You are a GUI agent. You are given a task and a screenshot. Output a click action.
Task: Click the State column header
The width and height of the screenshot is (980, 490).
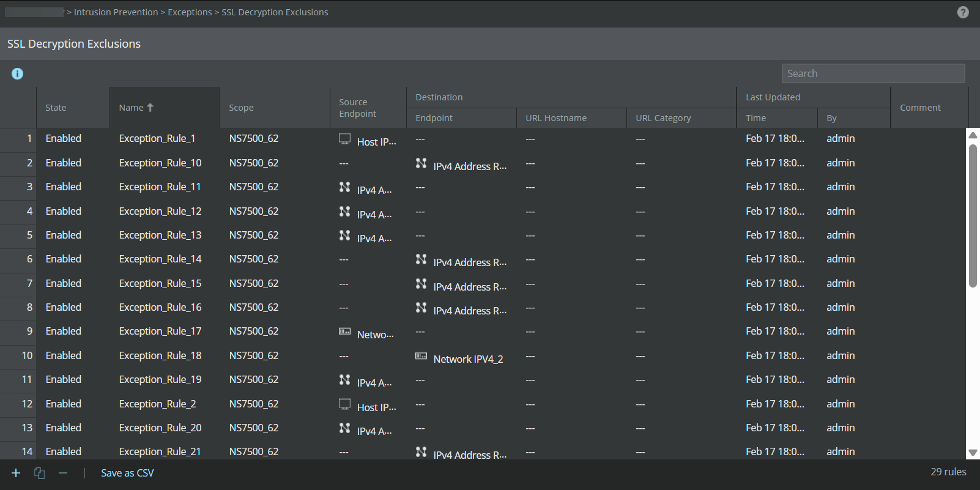[73, 108]
